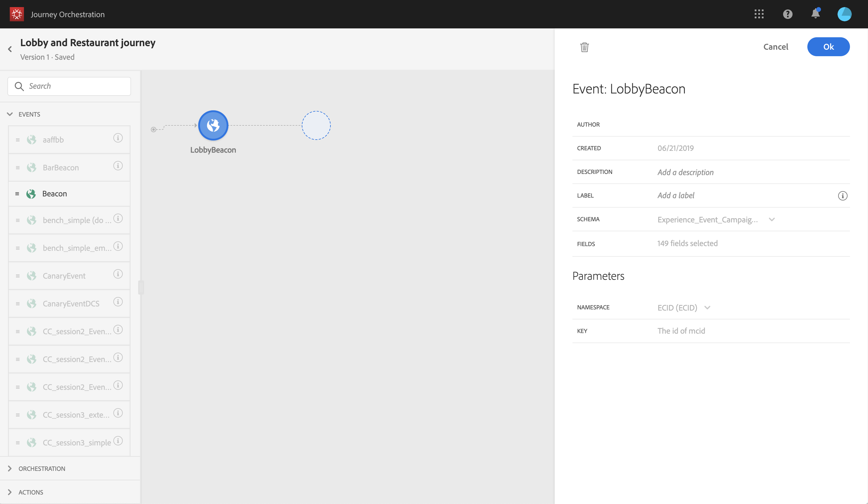
Task: Open the apps grid switcher icon
Action: point(759,14)
